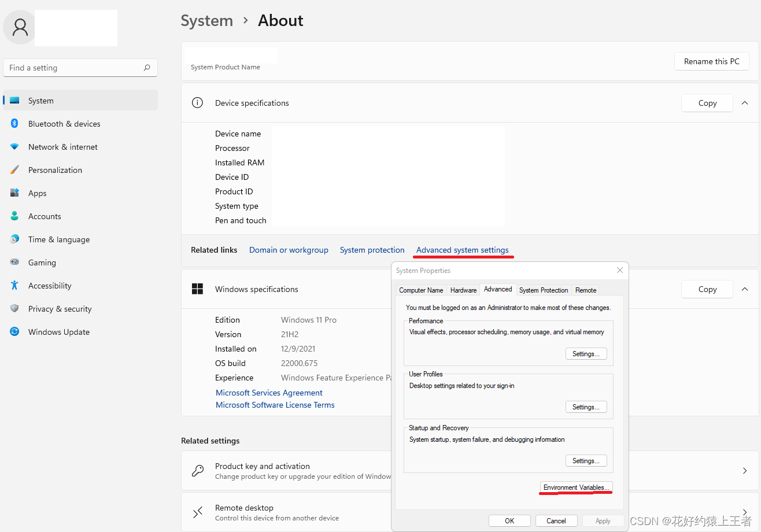Click the Accounts person icon

click(x=14, y=216)
